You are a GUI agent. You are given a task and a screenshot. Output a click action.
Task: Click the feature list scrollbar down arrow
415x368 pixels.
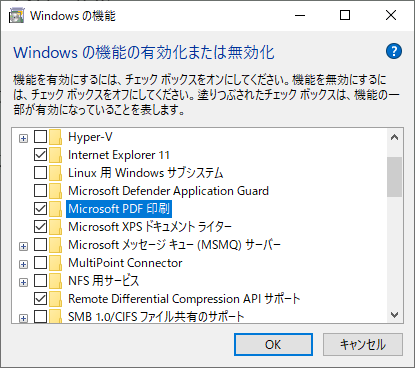coord(395,315)
